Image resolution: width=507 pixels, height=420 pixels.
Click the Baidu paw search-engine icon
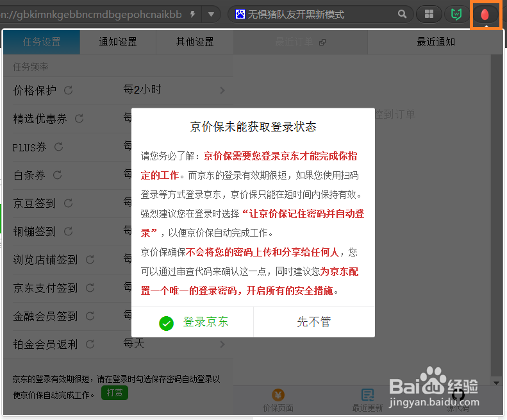240,14
